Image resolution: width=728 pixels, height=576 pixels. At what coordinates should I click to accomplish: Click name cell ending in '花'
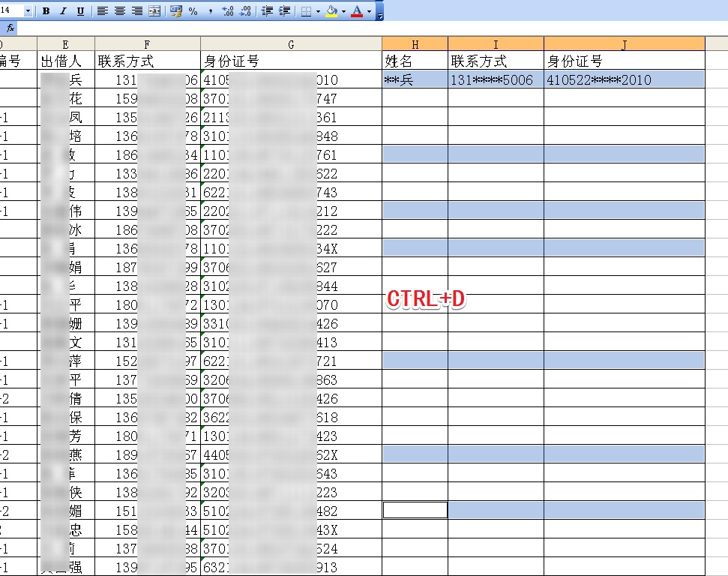click(65, 98)
